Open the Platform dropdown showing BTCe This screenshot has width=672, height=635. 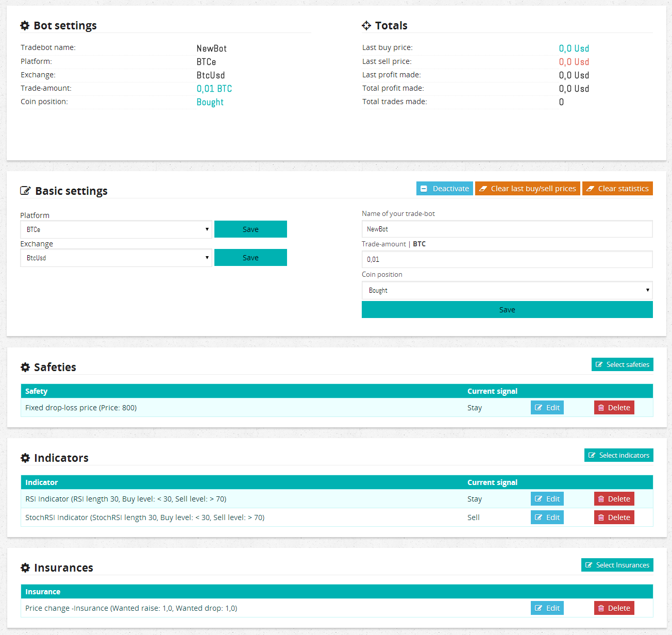click(115, 229)
